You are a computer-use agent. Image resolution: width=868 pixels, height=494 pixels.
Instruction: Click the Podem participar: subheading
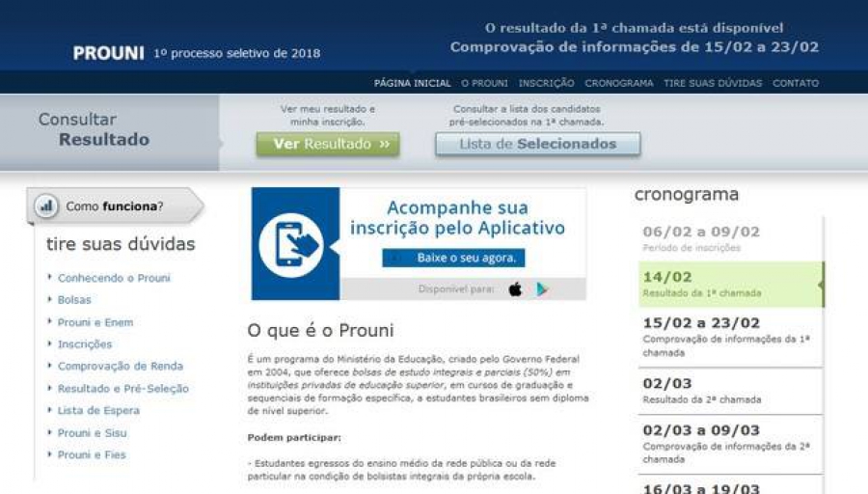(x=294, y=437)
